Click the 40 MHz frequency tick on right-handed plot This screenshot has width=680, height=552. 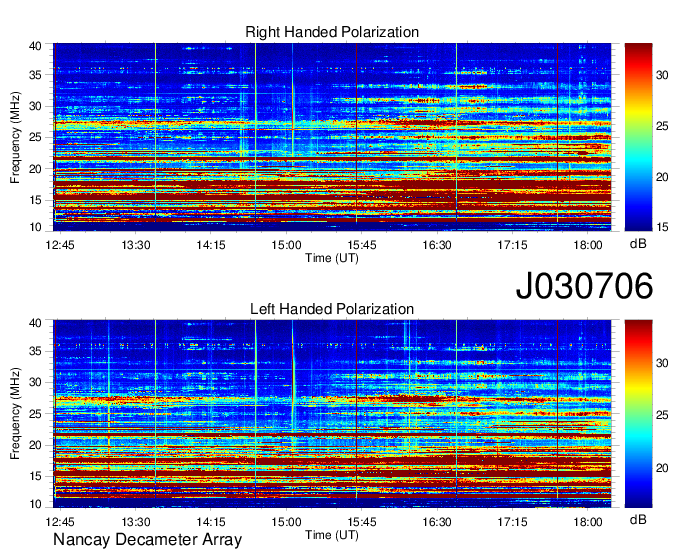[x=36, y=46]
